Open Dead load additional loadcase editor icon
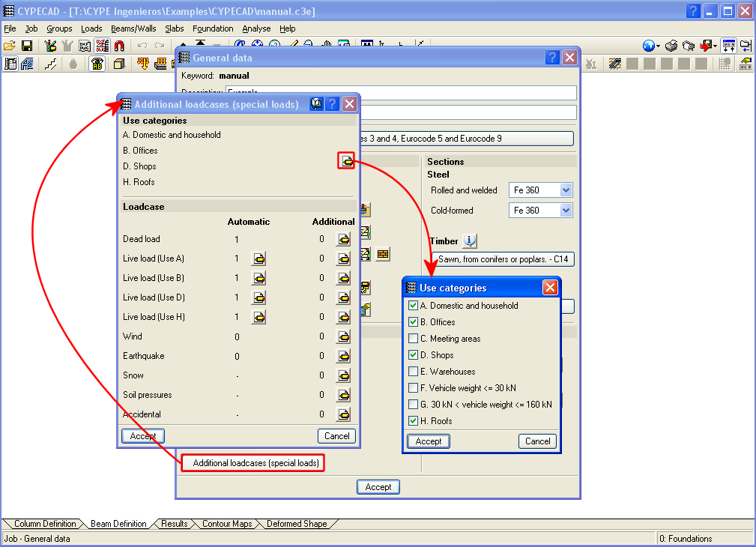This screenshot has width=756, height=547. tap(343, 239)
